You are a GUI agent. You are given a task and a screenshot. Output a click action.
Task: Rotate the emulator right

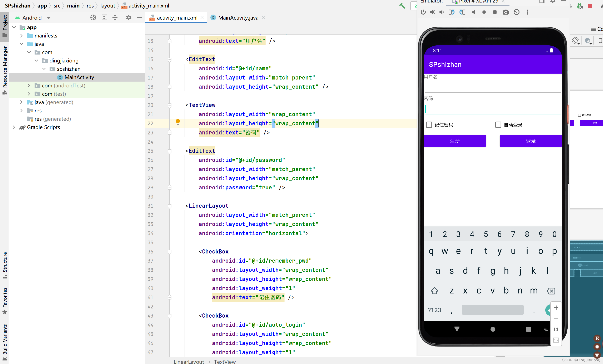[462, 12]
